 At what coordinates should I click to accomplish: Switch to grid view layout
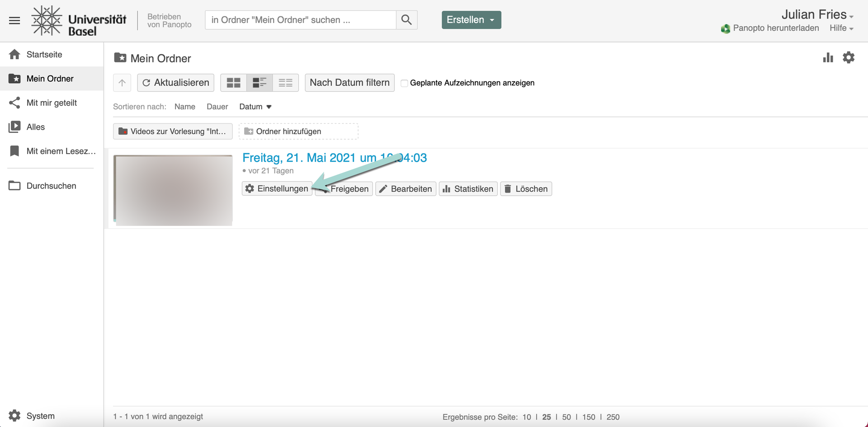233,83
